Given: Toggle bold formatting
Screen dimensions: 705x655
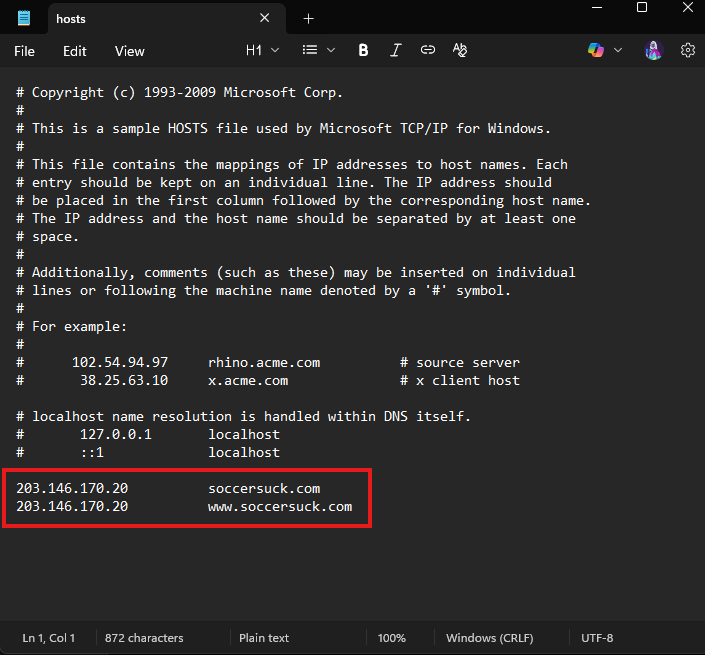Looking at the screenshot, I should click(x=363, y=50).
